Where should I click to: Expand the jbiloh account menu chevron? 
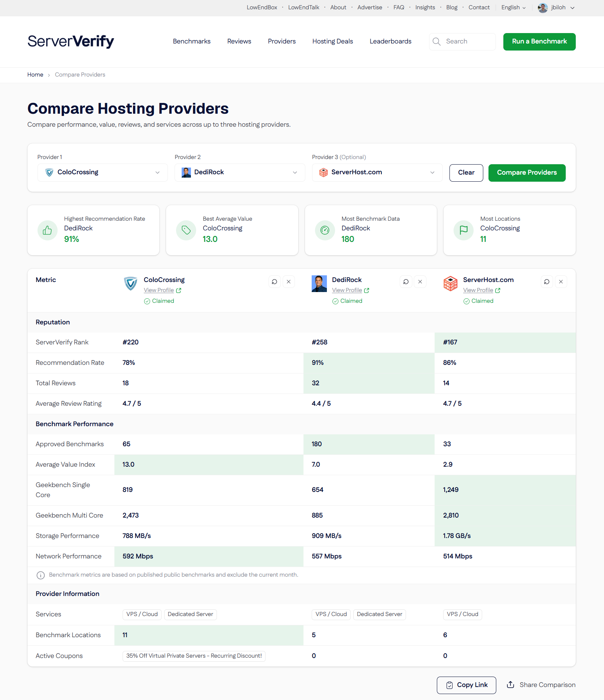click(572, 8)
